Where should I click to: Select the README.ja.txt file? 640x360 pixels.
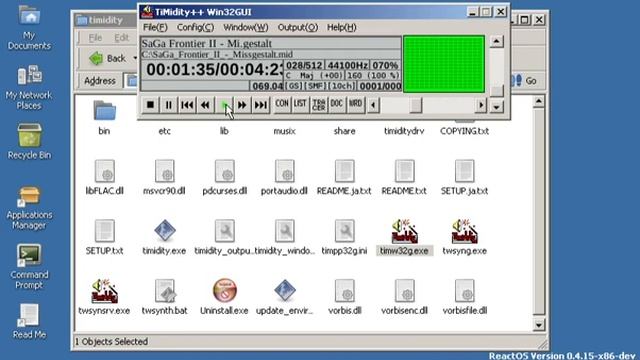(x=344, y=177)
